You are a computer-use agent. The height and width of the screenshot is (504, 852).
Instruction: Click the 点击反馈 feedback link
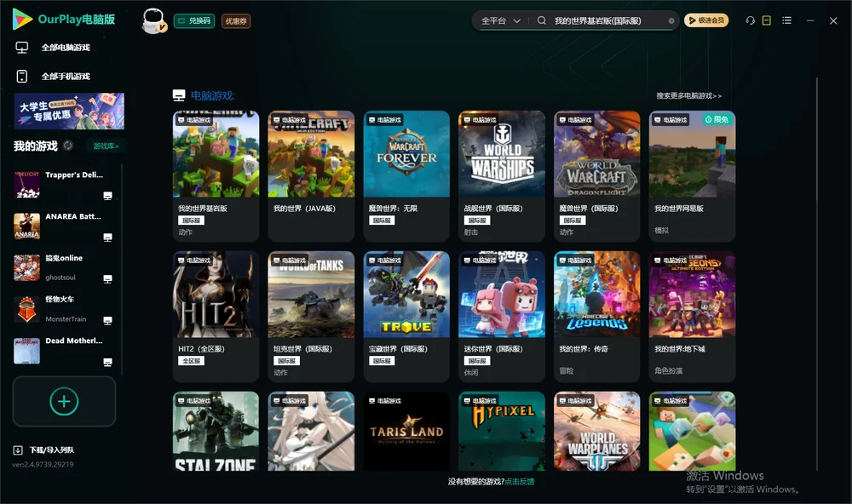[x=520, y=481]
